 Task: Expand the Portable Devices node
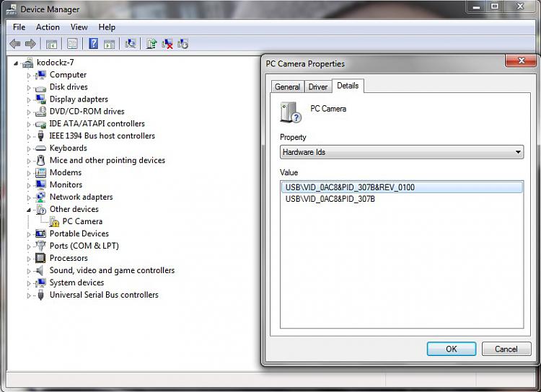(29, 234)
